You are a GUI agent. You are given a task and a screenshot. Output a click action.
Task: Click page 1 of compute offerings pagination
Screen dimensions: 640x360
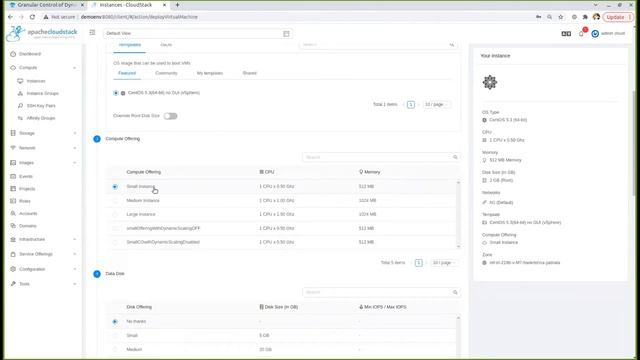(x=418, y=263)
